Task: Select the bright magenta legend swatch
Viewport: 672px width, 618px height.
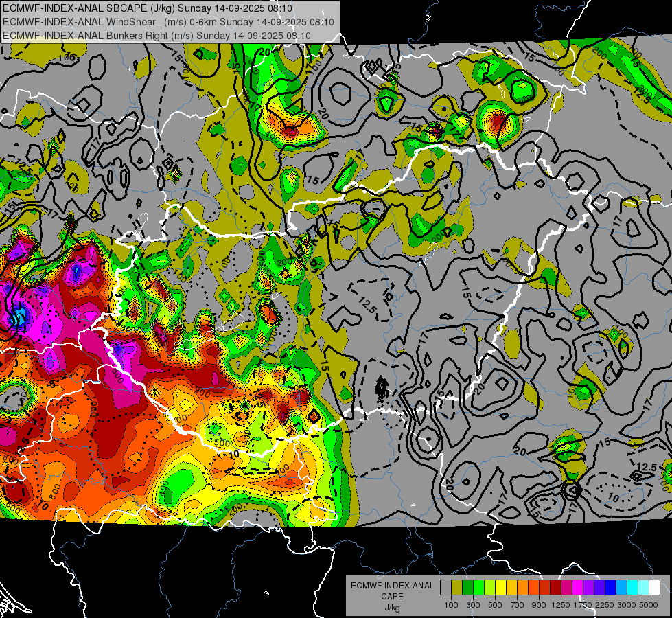Action: pos(578,588)
